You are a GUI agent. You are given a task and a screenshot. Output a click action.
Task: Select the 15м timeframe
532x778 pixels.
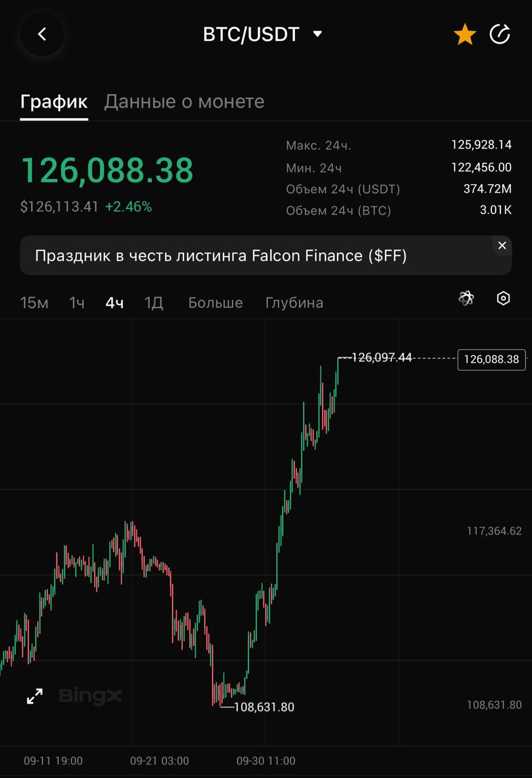click(x=34, y=303)
